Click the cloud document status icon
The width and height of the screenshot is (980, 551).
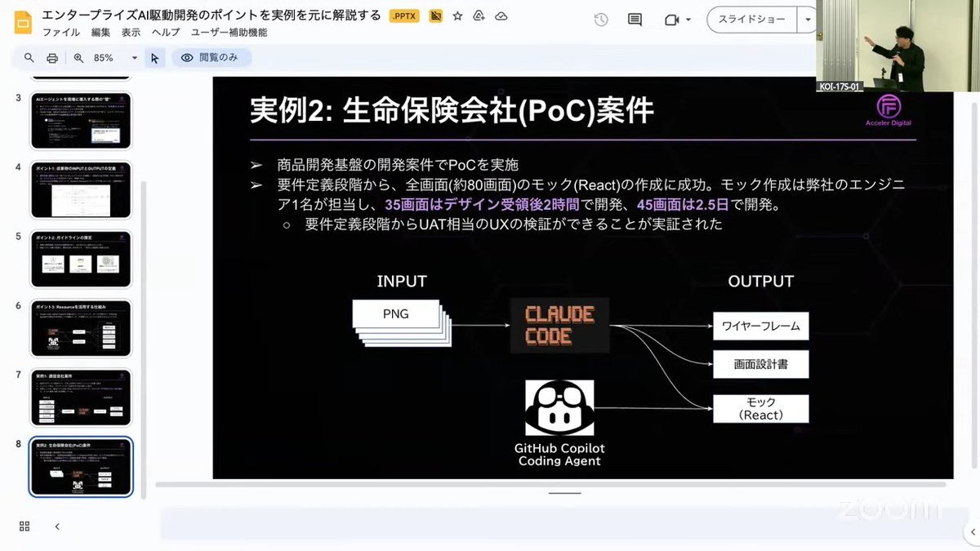pyautogui.click(x=501, y=16)
